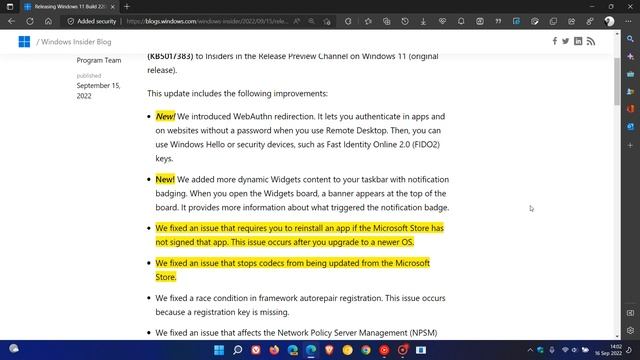Image resolution: width=640 pixels, height=360 pixels.
Task: Open the Collections panel
Action: click(387, 21)
